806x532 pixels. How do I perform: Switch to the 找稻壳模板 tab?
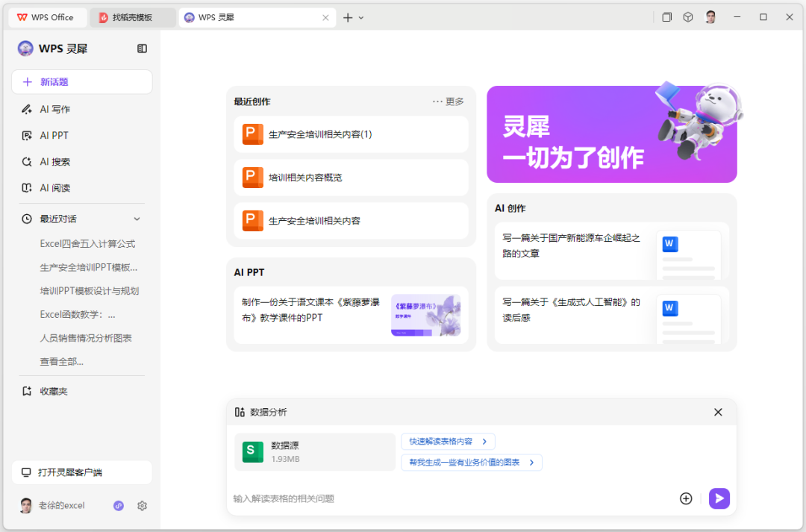pyautogui.click(x=133, y=17)
